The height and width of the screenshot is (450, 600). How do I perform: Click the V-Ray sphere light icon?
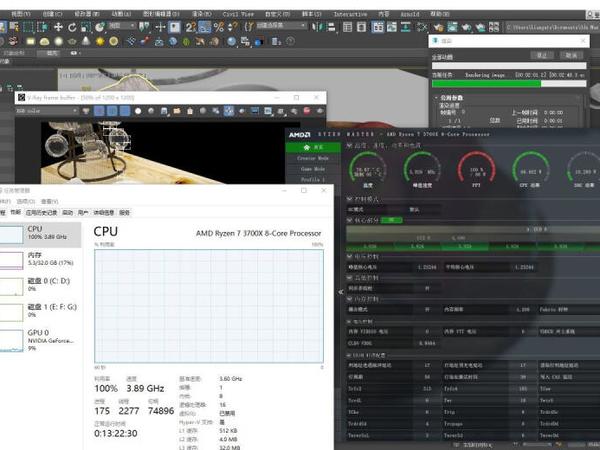59,41
